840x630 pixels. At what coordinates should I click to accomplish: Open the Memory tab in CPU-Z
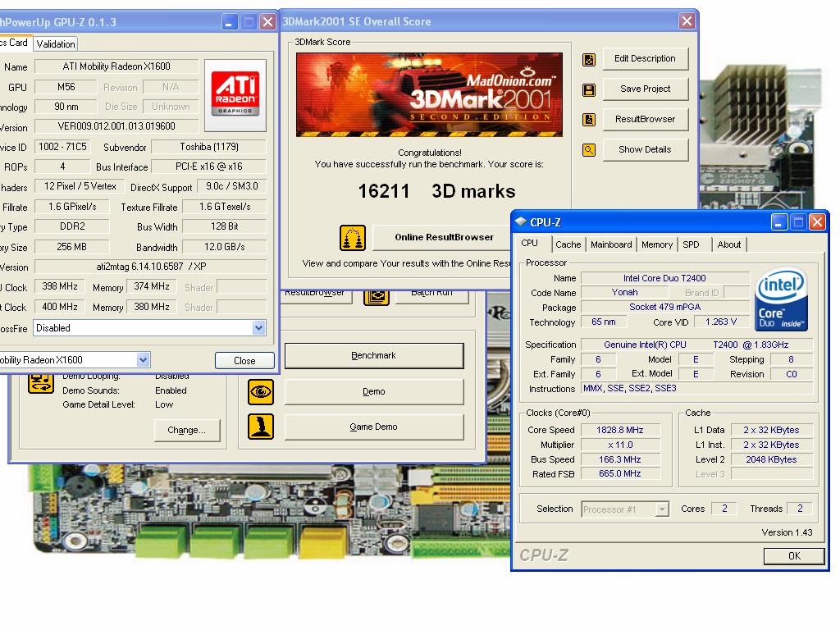[657, 244]
